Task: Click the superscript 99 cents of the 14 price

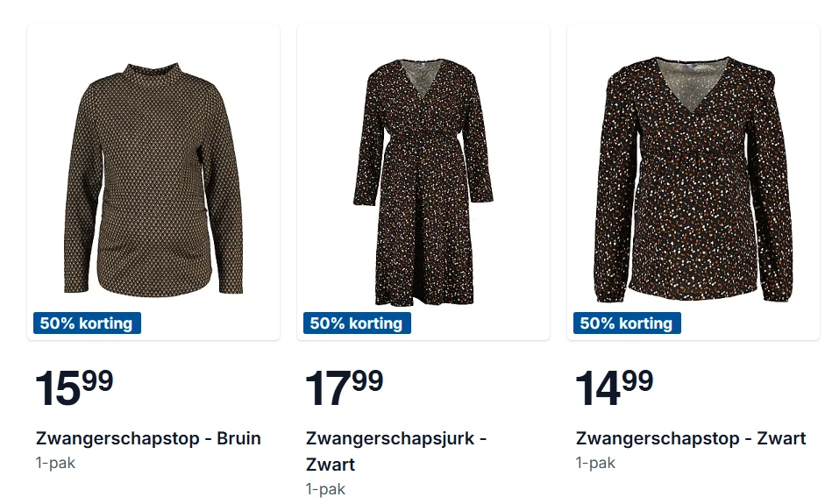Action: point(637,380)
